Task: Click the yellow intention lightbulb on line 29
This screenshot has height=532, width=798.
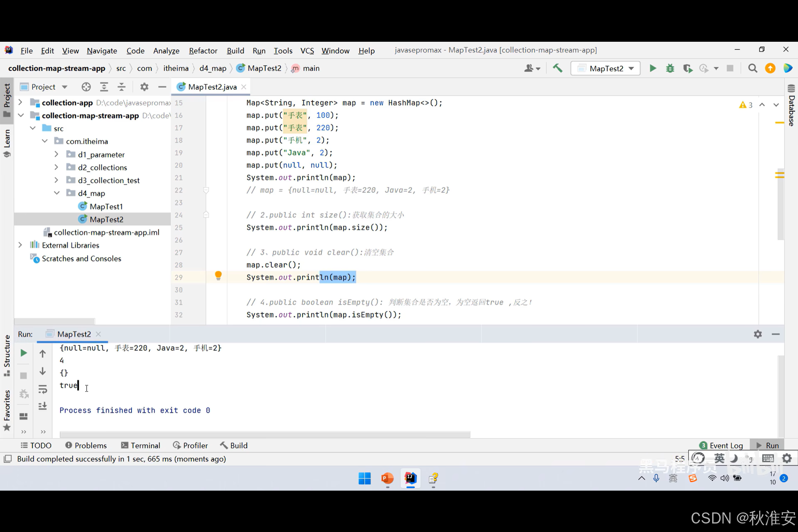Action: point(218,275)
